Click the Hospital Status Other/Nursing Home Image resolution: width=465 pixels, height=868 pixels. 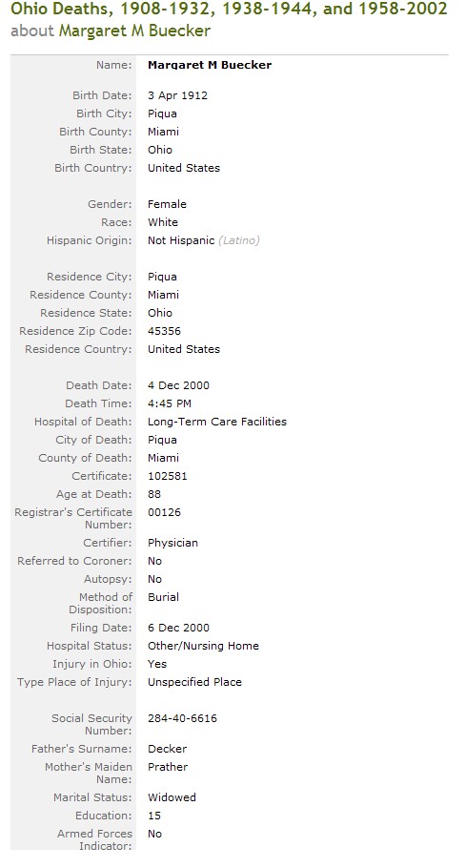(x=203, y=646)
